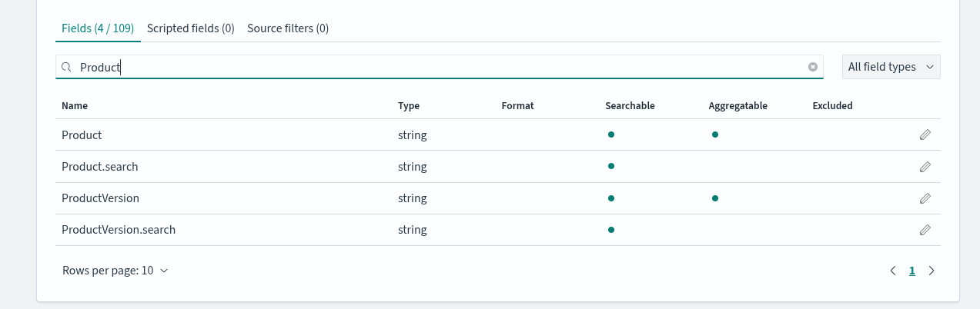Click page number 1 link
Viewport: 980px width, 309px height.
(912, 271)
